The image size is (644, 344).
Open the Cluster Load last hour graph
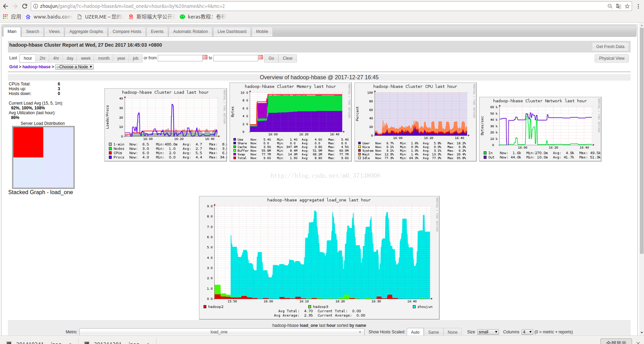166,125
